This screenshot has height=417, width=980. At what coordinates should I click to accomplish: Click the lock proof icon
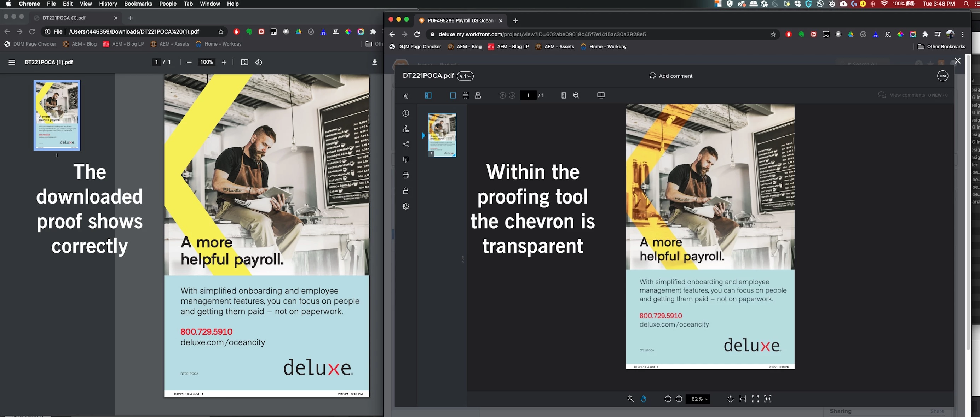pos(405,191)
